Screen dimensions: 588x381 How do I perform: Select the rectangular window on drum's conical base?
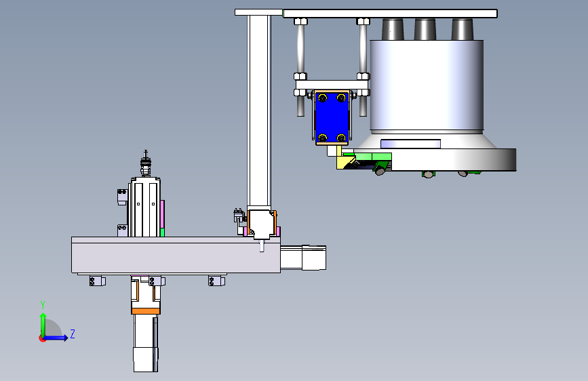[410, 144]
